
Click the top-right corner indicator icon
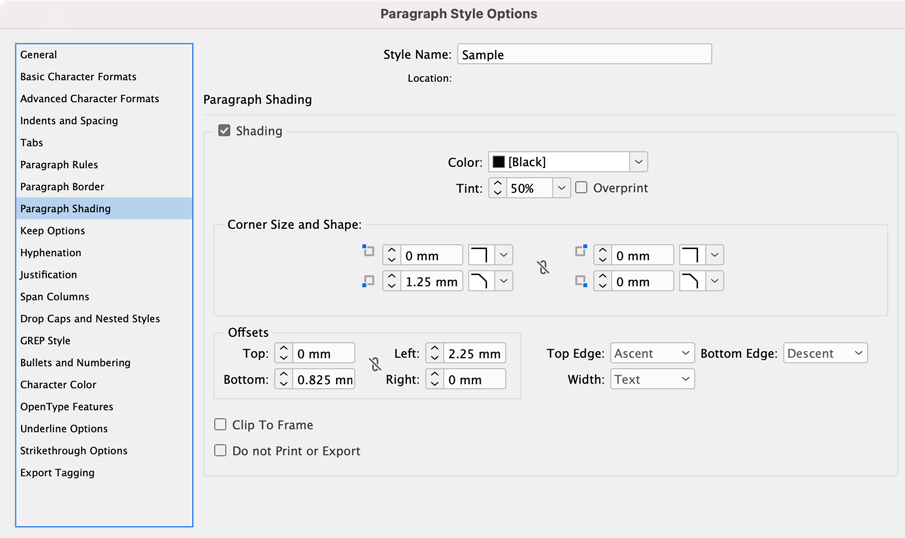pyautogui.click(x=581, y=251)
